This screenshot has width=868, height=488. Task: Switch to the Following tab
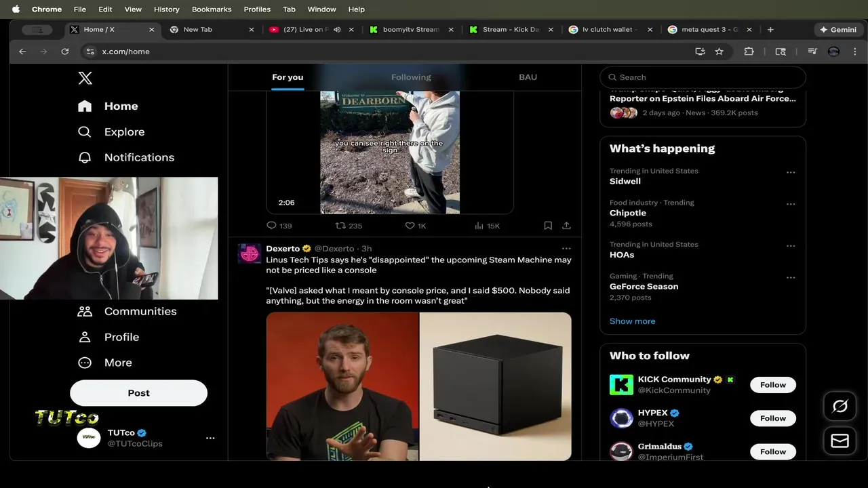[x=411, y=77]
